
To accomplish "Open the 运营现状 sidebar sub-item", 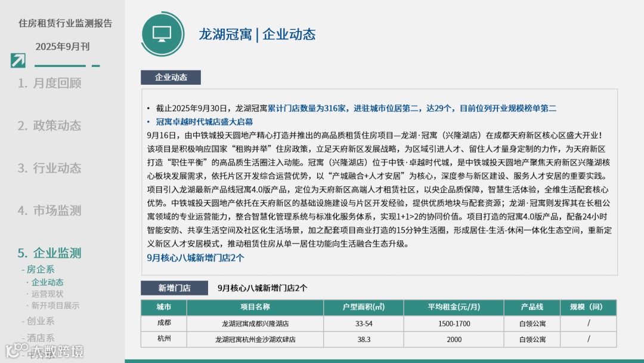I will [x=45, y=294].
